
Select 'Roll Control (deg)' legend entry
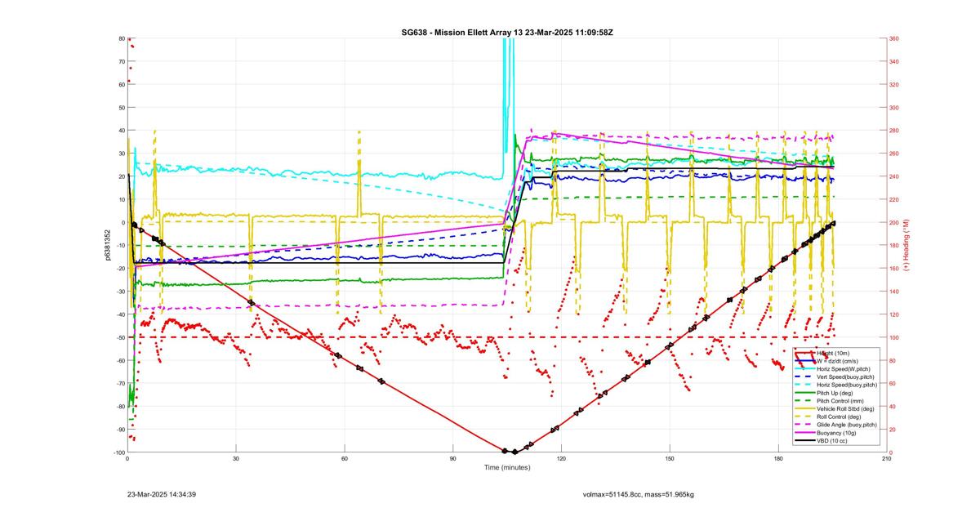click(839, 417)
